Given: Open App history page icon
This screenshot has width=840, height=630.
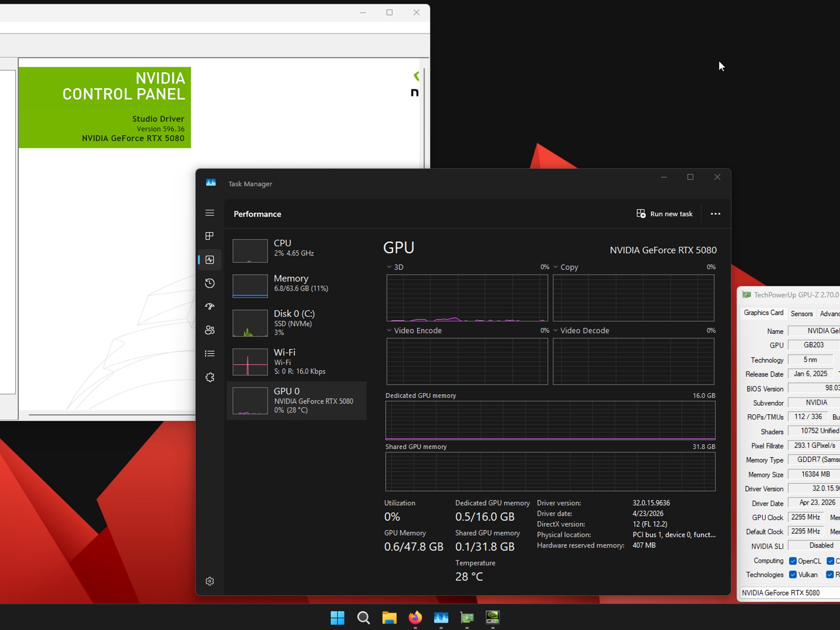Looking at the screenshot, I should coord(210,283).
